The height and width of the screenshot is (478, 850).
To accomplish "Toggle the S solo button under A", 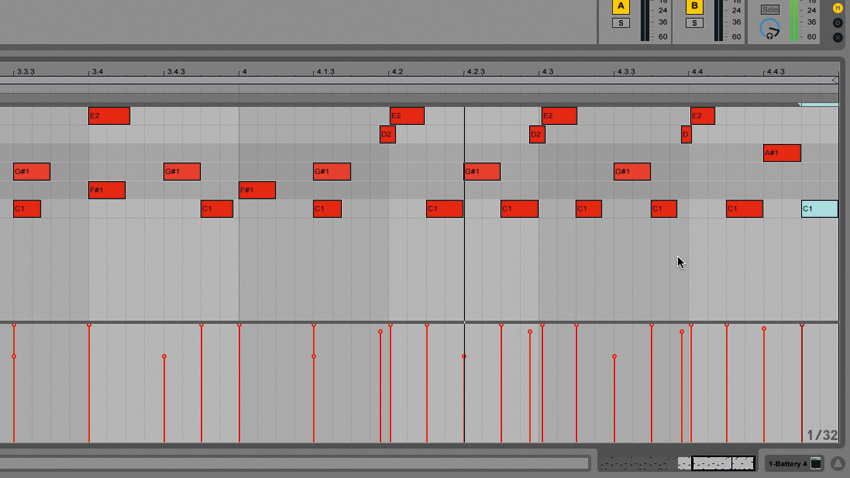I will click(621, 23).
